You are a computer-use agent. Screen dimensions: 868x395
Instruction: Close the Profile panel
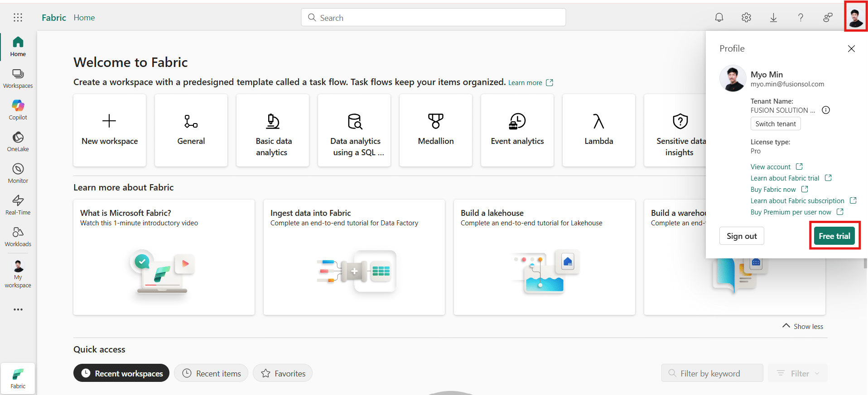click(851, 48)
